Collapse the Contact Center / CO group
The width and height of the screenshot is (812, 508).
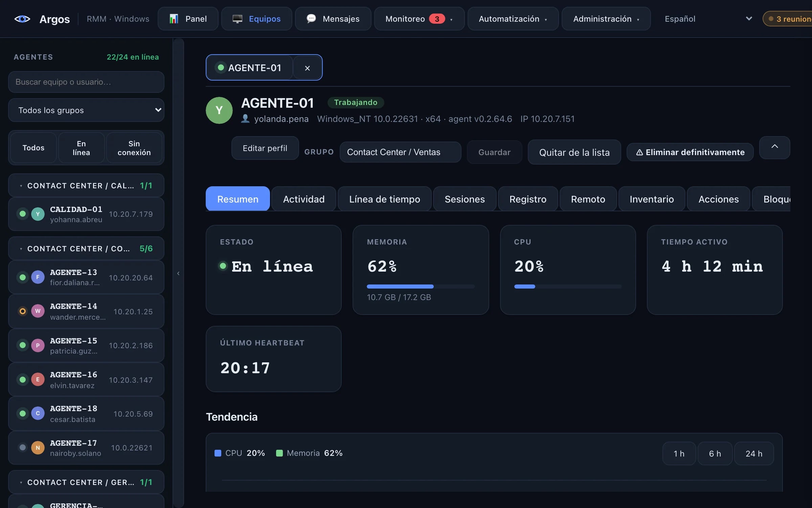coord(86,248)
